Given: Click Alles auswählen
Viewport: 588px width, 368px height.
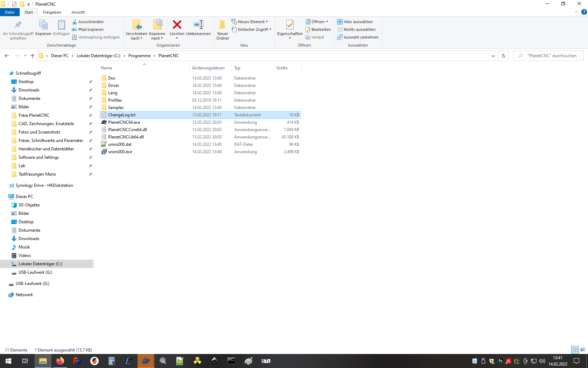Looking at the screenshot, I should pos(355,22).
